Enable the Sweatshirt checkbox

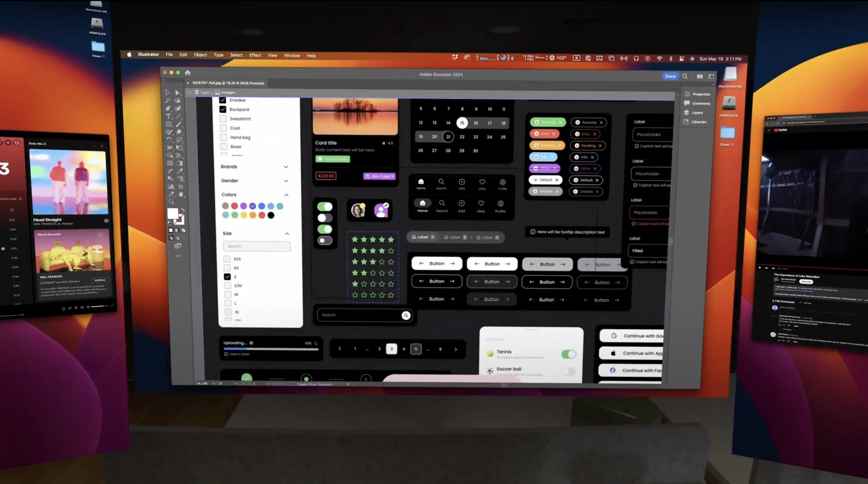coord(224,119)
